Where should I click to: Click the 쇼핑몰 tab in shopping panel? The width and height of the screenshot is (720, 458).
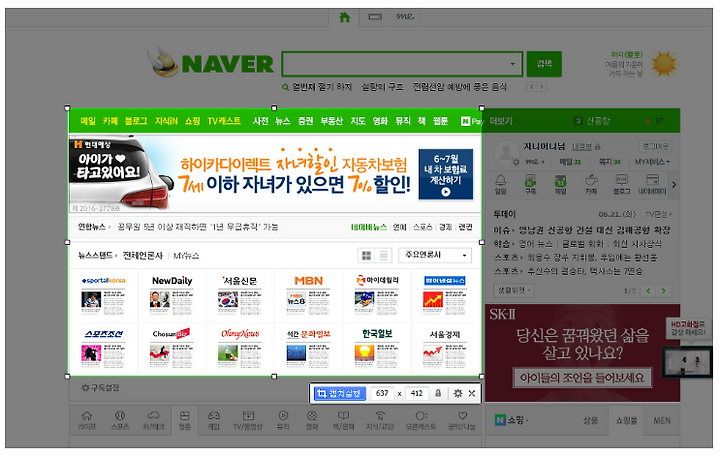tap(626, 420)
